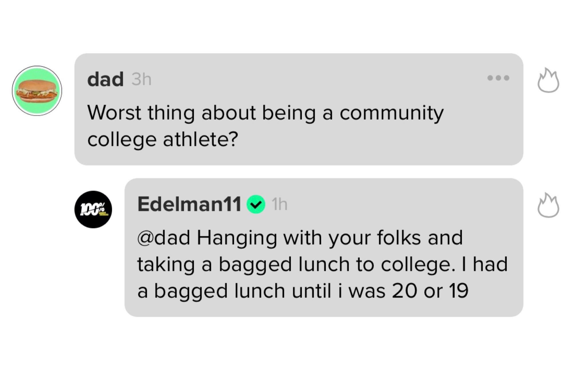Click the 3h timestamp on dad's comment
This screenshot has height=392, width=586.
coord(141,79)
